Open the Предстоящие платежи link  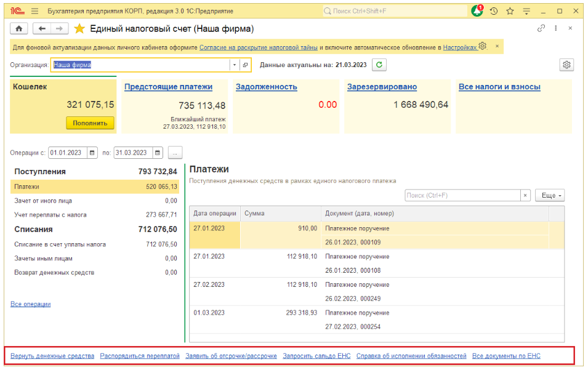pyautogui.click(x=168, y=87)
